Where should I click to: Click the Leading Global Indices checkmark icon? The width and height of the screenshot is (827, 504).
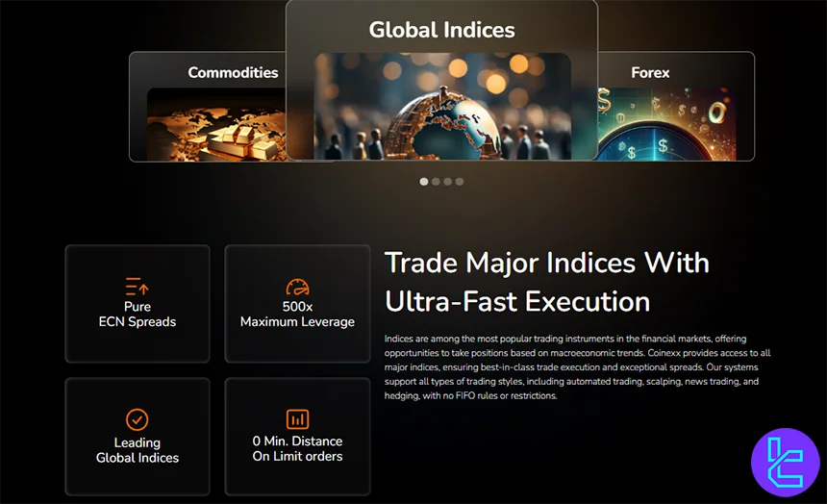click(x=138, y=419)
